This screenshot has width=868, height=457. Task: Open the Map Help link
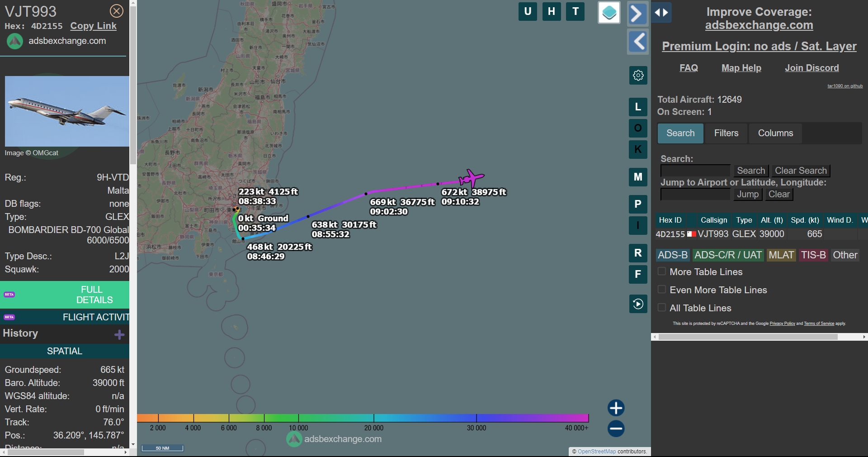coord(741,68)
